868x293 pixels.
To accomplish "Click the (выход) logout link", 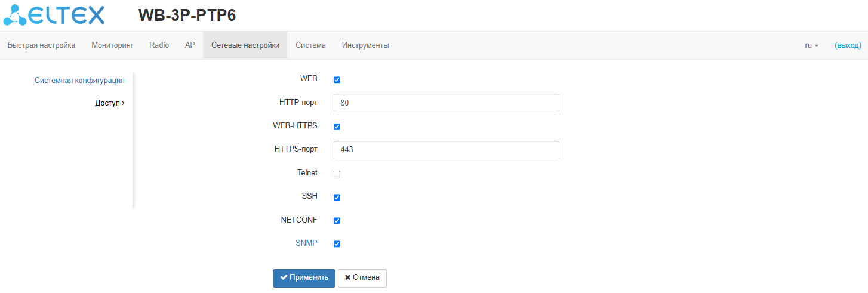I will click(x=848, y=45).
